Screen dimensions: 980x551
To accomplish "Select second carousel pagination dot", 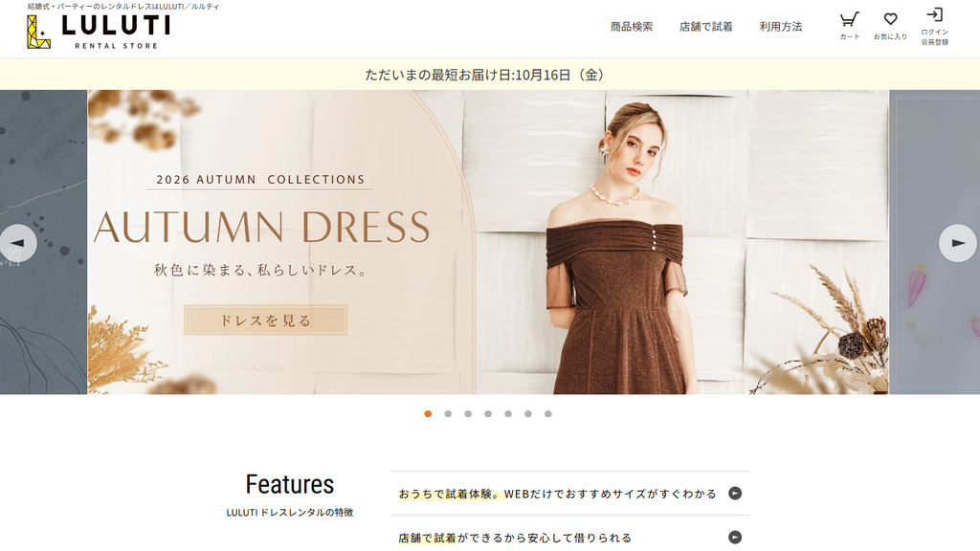I will 448,413.
